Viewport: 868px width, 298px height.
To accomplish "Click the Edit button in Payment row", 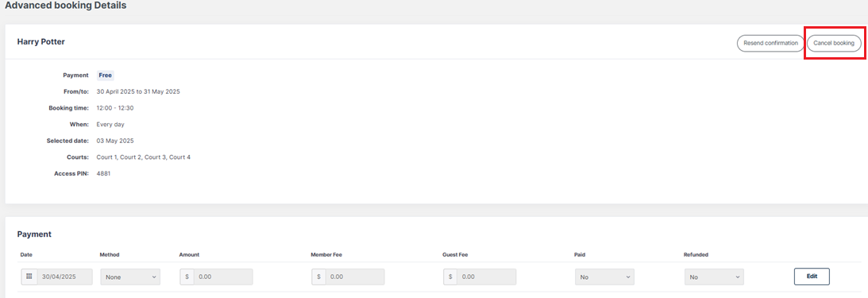I will [812, 276].
